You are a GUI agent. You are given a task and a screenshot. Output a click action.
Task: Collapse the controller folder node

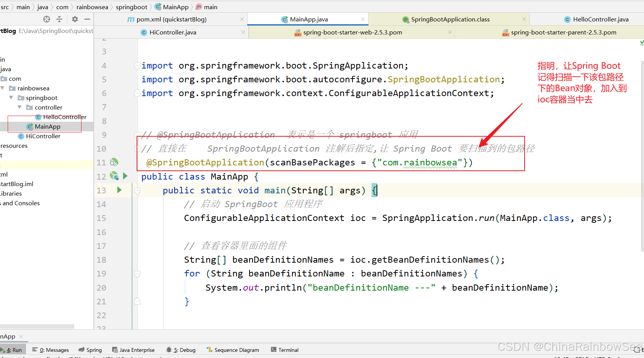point(20,108)
